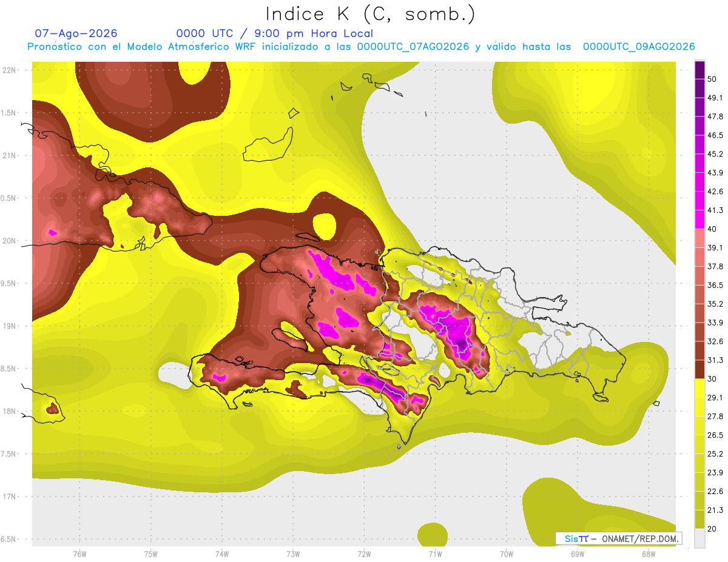Click the colorbar value "23.9"
The height and width of the screenshot is (562, 728).
715,473
